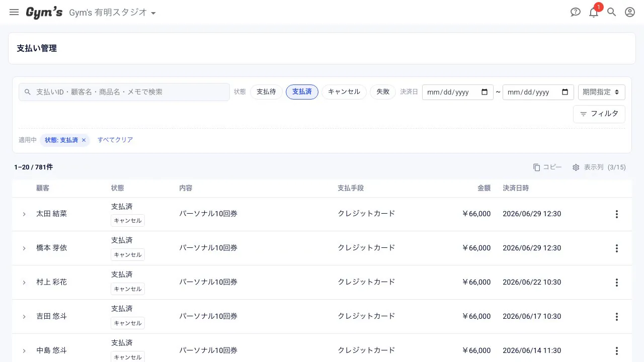This screenshot has height=362, width=644.
Task: Open calendar picker of start date field
Action: coord(485,92)
